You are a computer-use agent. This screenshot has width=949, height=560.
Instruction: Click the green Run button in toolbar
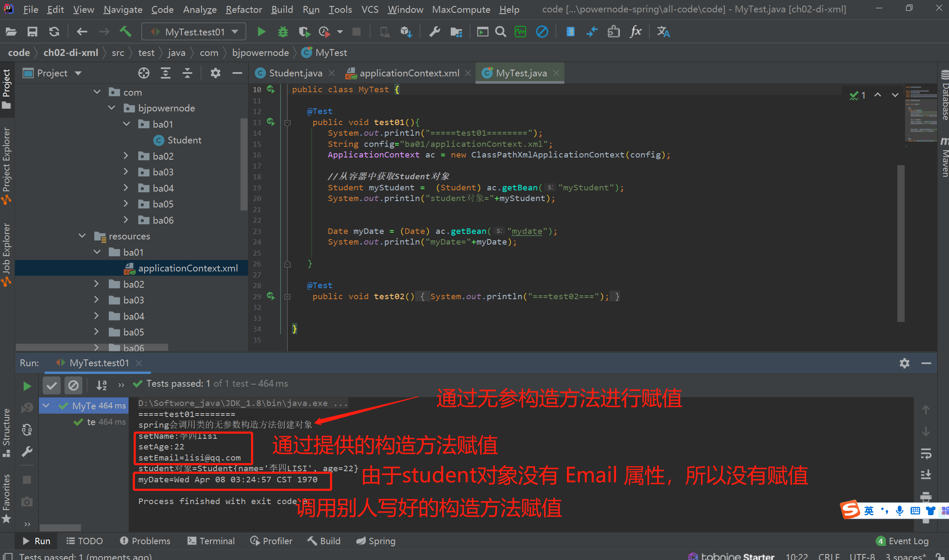point(261,32)
